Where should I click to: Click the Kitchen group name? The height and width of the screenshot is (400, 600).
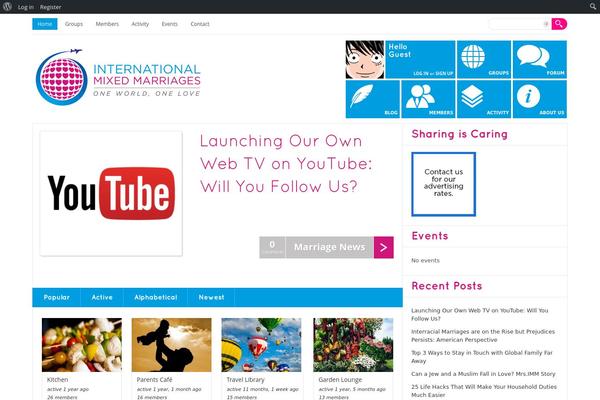coord(57,380)
